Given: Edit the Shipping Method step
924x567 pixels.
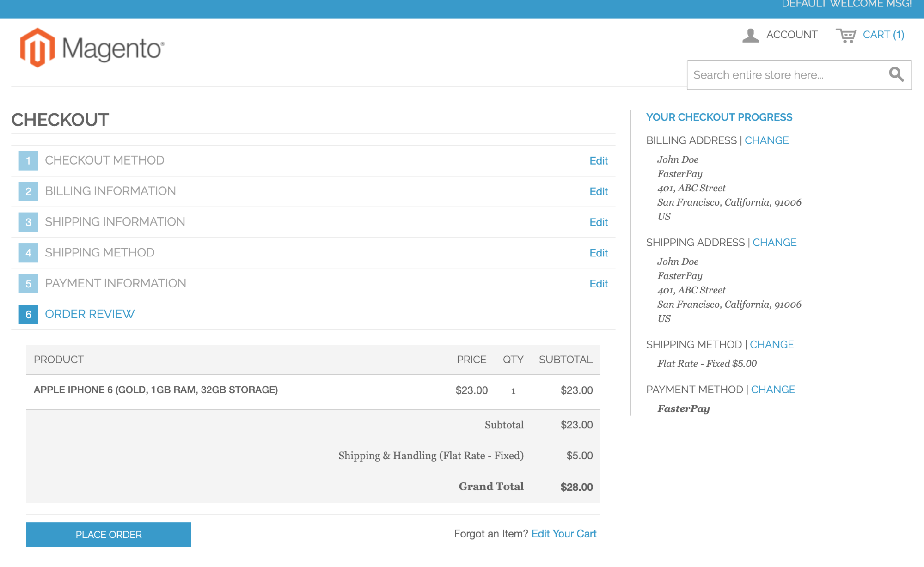Looking at the screenshot, I should pos(598,253).
